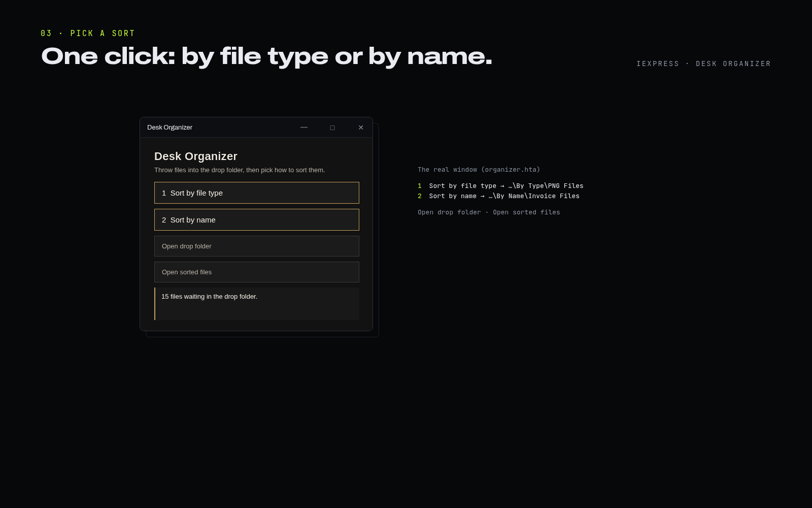This screenshot has height=508, width=812.
Task: Click 'Open drop folder · Open sorted files' note
Action: click(x=489, y=212)
